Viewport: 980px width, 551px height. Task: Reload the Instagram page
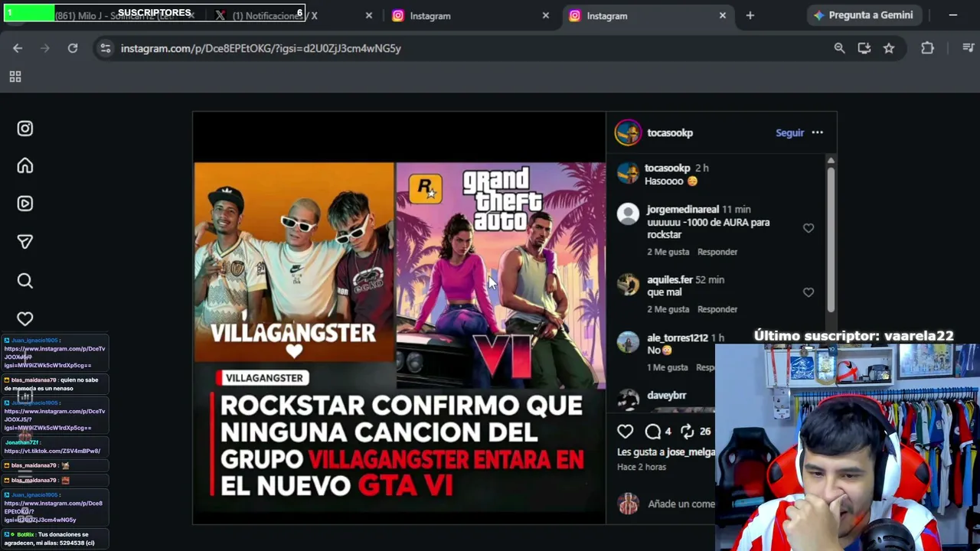point(73,48)
